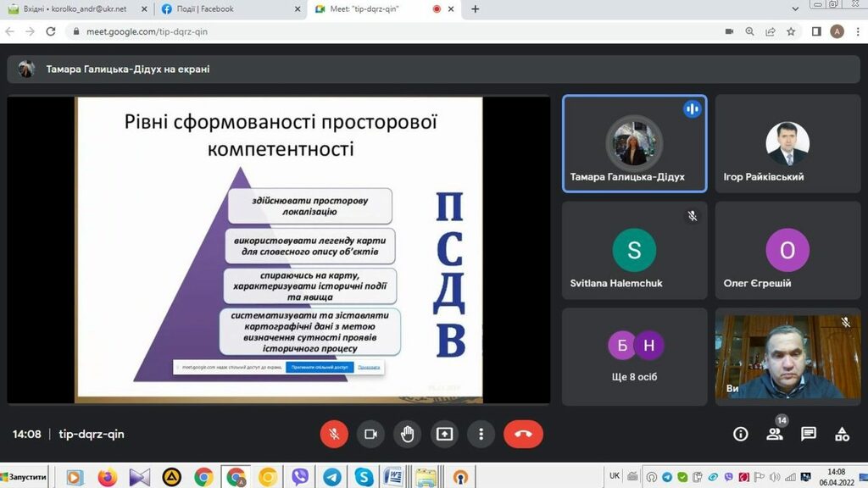This screenshot has width=868, height=488.
Task: Raise hand in the meeting
Action: (x=408, y=434)
